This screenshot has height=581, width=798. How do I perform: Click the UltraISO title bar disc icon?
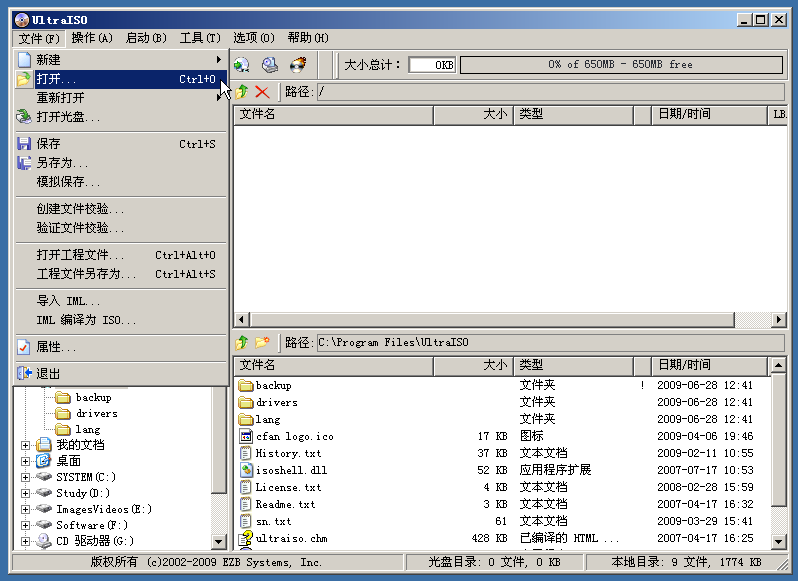tap(22, 20)
